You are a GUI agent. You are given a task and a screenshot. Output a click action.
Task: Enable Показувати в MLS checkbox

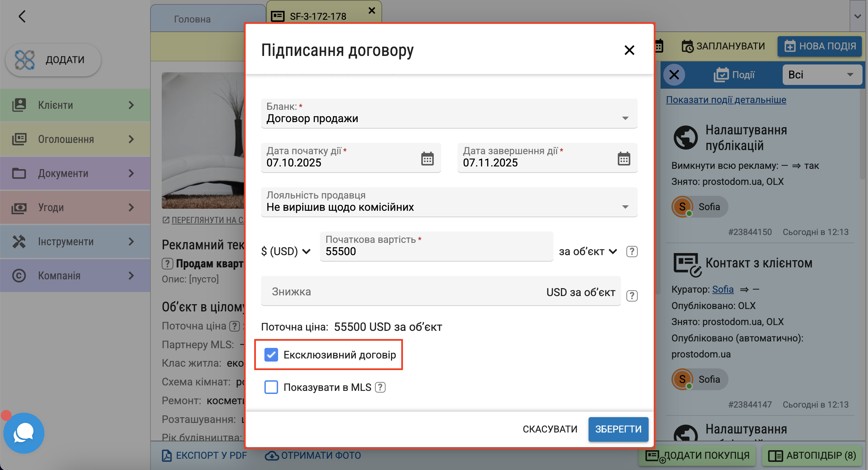271,387
